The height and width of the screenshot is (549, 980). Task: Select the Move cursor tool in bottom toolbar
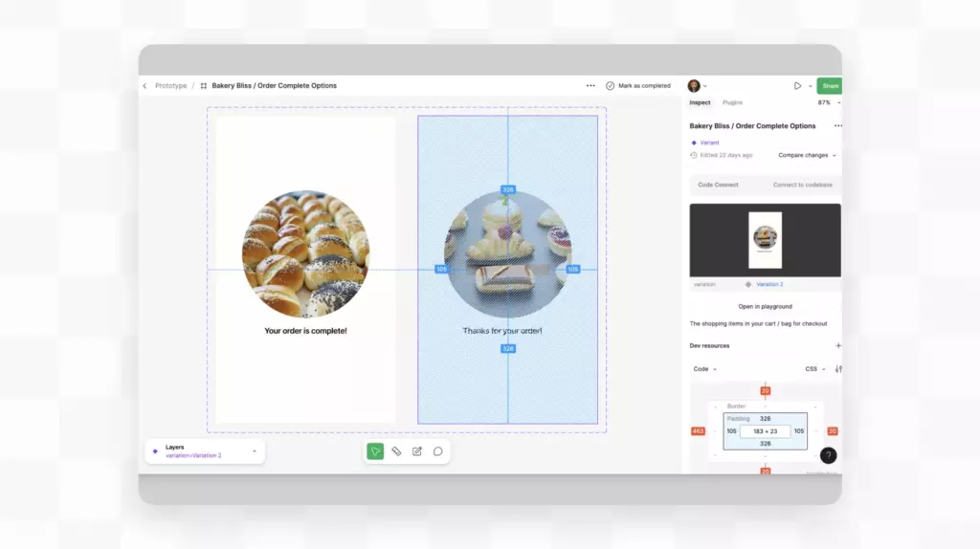point(375,450)
